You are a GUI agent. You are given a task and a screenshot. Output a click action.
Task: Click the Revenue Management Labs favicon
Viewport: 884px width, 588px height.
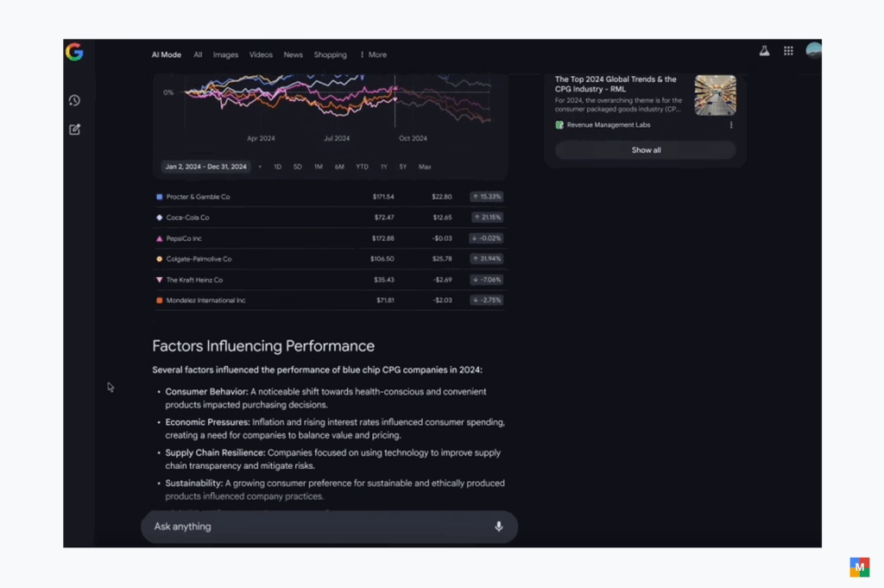[x=559, y=125]
